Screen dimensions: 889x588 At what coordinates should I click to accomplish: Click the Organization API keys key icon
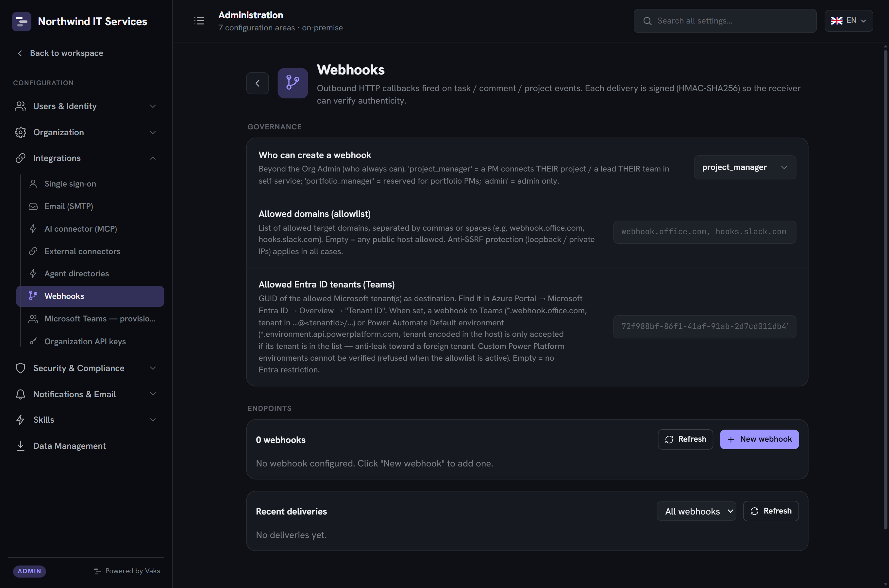pos(33,341)
